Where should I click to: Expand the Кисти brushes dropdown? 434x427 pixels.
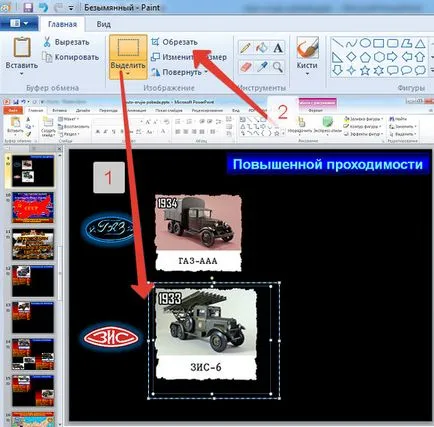307,74
